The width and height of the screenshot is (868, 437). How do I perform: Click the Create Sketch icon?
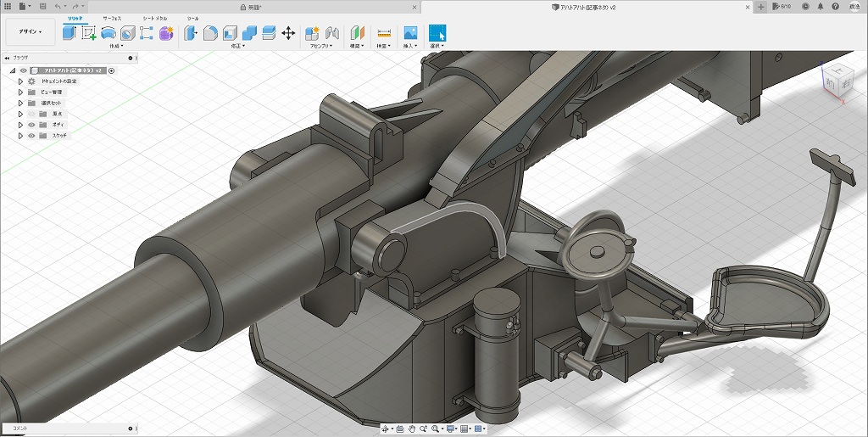point(88,33)
